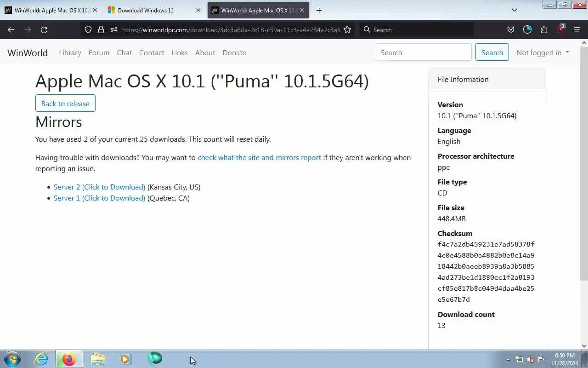Bookmark this page with the star icon

click(347, 29)
